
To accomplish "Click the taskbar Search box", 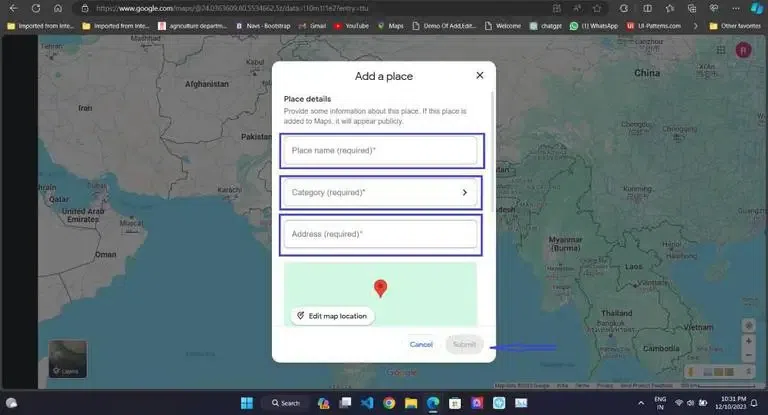I will pos(286,403).
